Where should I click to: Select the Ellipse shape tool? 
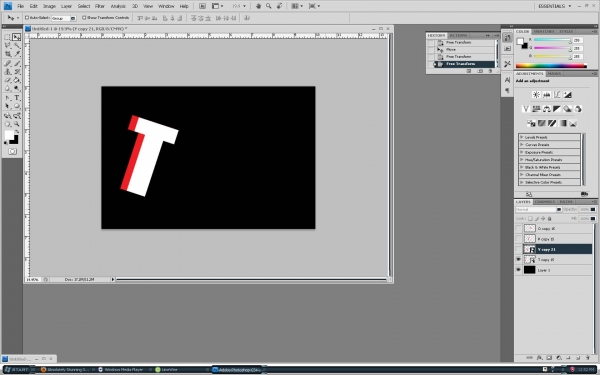tap(16, 106)
